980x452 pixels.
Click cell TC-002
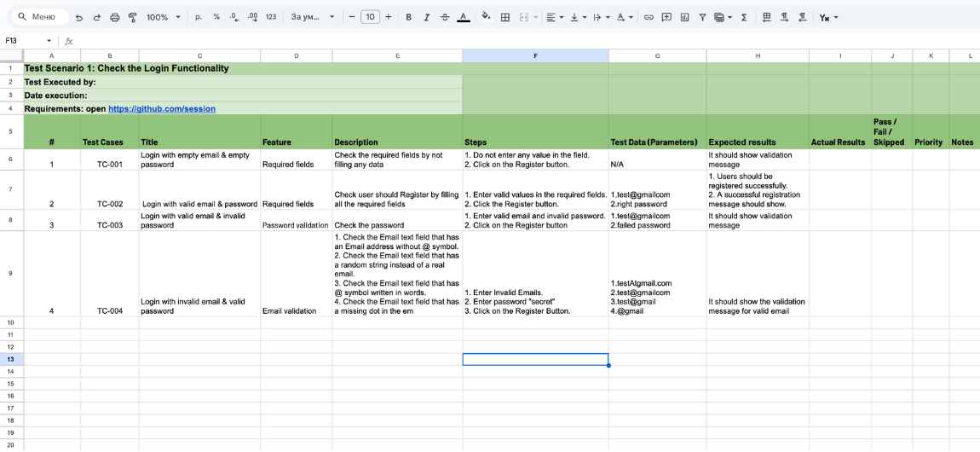click(x=110, y=190)
